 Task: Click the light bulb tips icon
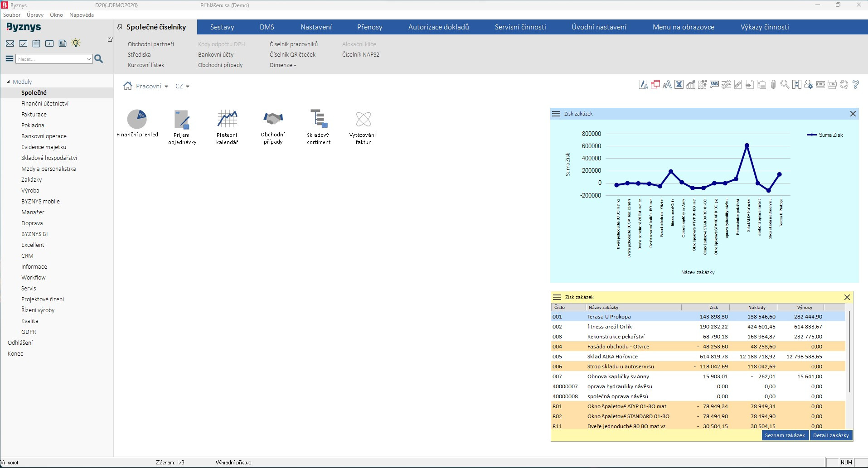(76, 43)
